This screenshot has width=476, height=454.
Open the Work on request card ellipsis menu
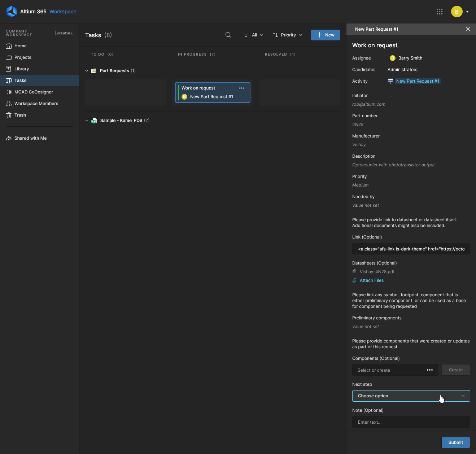(x=242, y=88)
